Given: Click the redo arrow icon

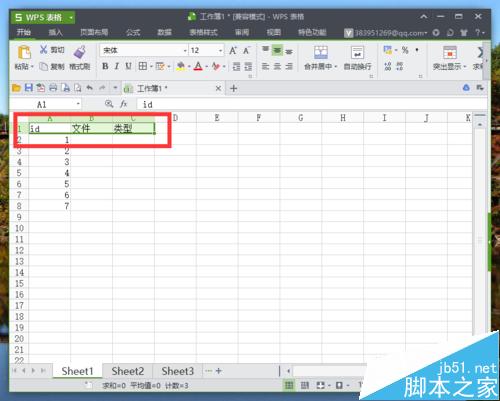Looking at the screenshot, I should tap(102, 88).
